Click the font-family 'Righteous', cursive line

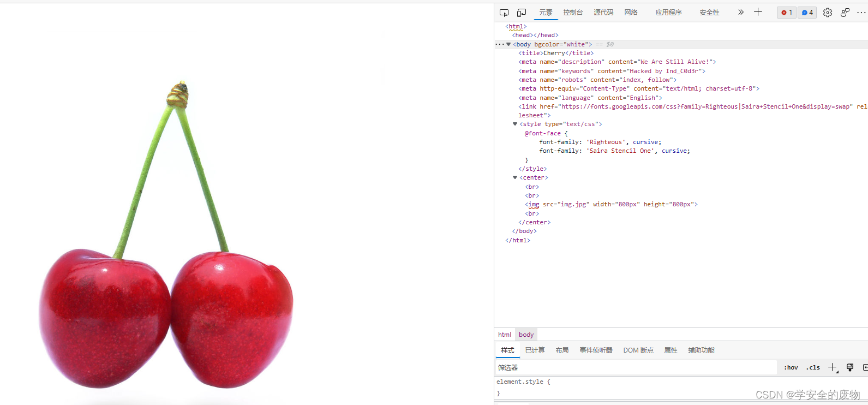click(600, 142)
